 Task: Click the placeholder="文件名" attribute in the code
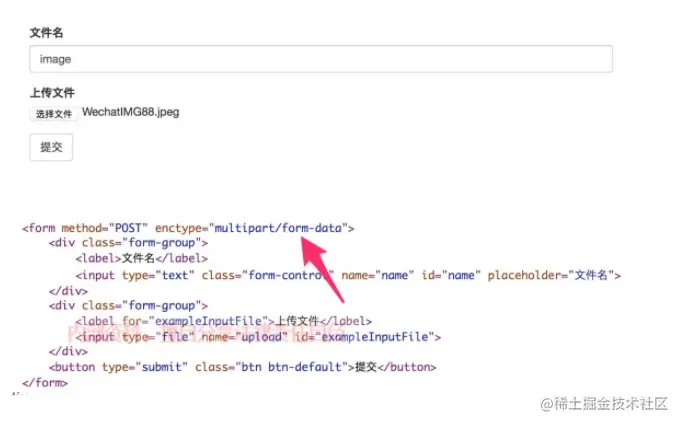click(551, 275)
